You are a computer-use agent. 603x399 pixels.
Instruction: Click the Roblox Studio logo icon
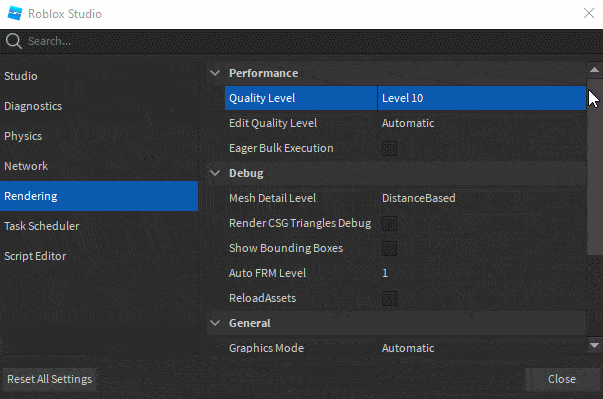pos(15,13)
